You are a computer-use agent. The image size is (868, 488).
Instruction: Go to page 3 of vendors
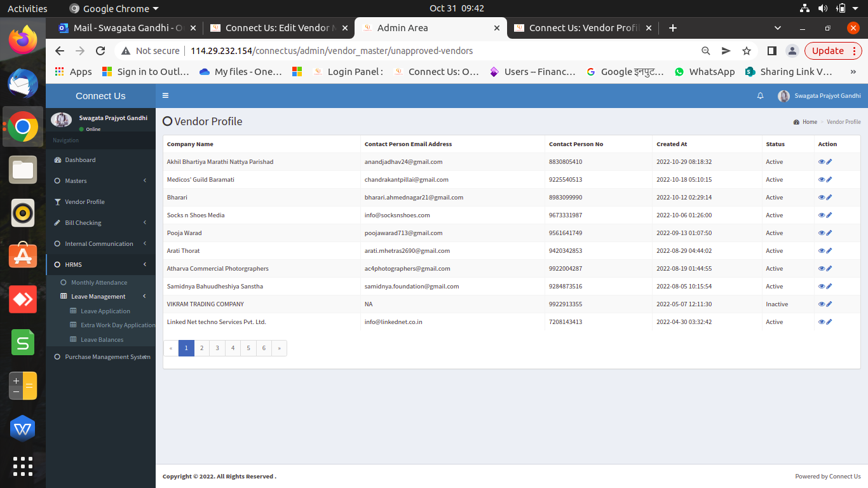click(217, 348)
